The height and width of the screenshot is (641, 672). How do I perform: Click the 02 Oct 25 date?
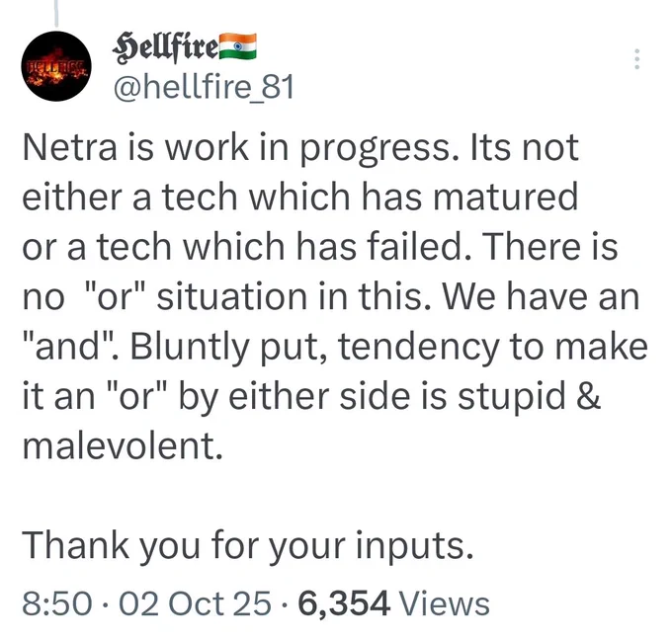(x=195, y=603)
